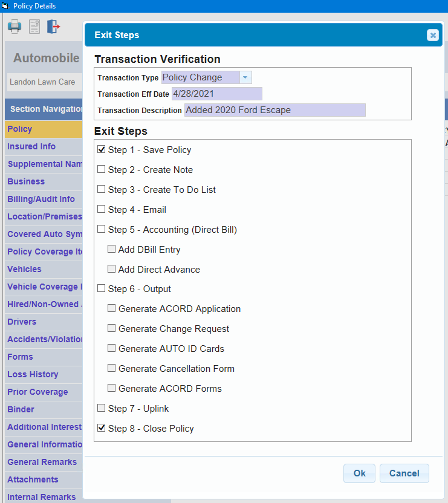Go to Drivers section
The image size is (448, 503).
click(44, 322)
